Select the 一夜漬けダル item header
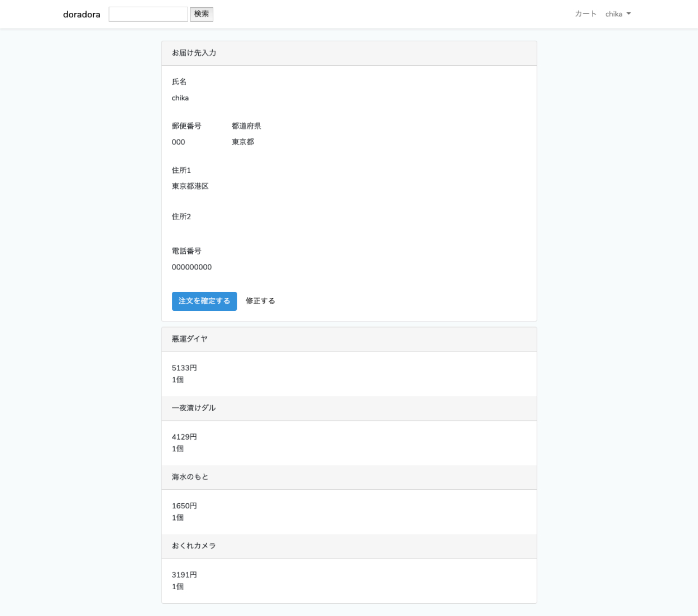 coord(194,408)
